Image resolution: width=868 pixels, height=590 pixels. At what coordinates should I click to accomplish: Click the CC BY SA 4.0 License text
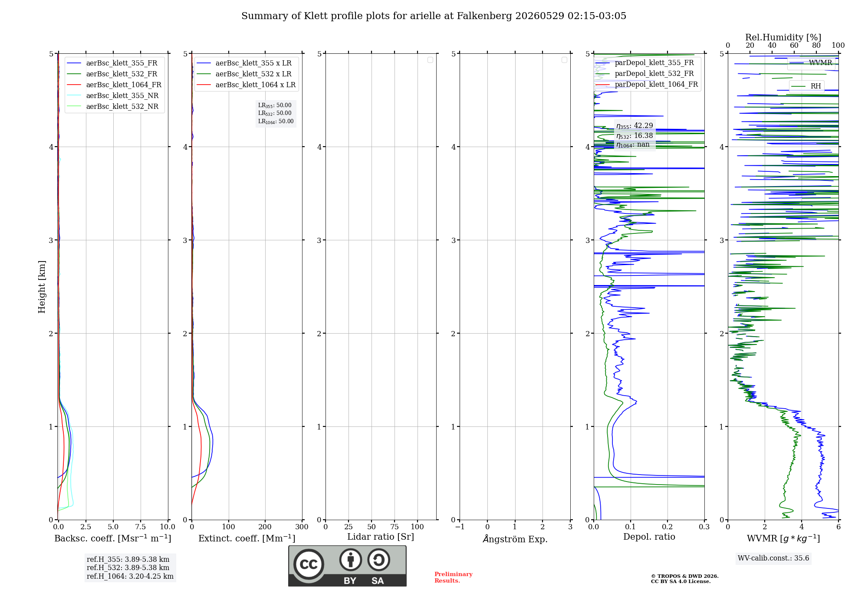pyautogui.click(x=681, y=582)
